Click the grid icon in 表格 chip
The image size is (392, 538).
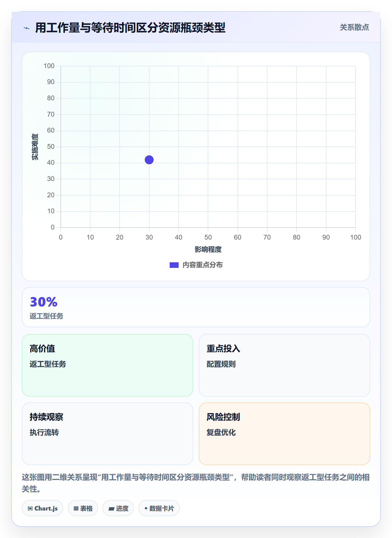tap(76, 509)
